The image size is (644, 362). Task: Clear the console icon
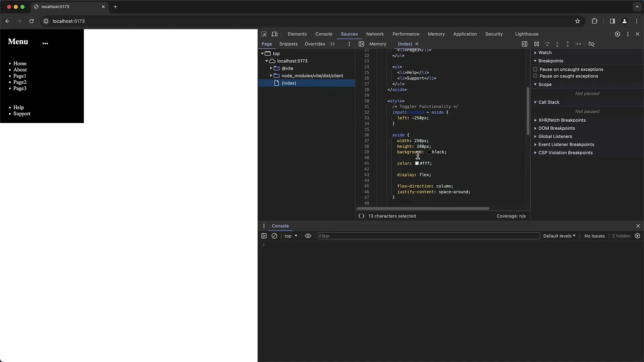click(x=274, y=236)
